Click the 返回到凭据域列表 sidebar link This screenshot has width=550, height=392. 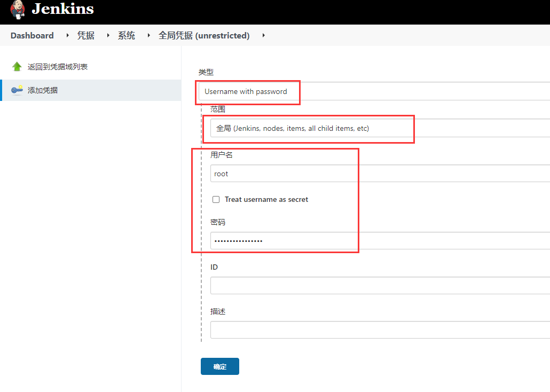58,67
